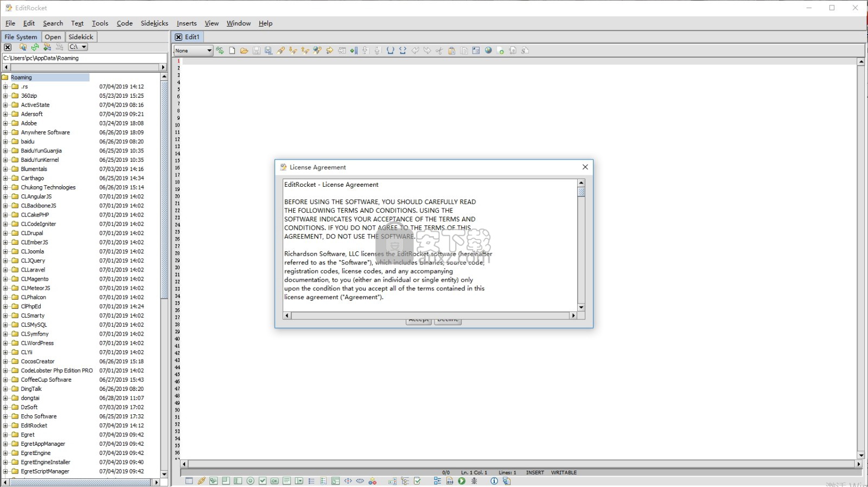Click the green refresh arrows icon
Screen dimensions: 868x487
(35, 47)
